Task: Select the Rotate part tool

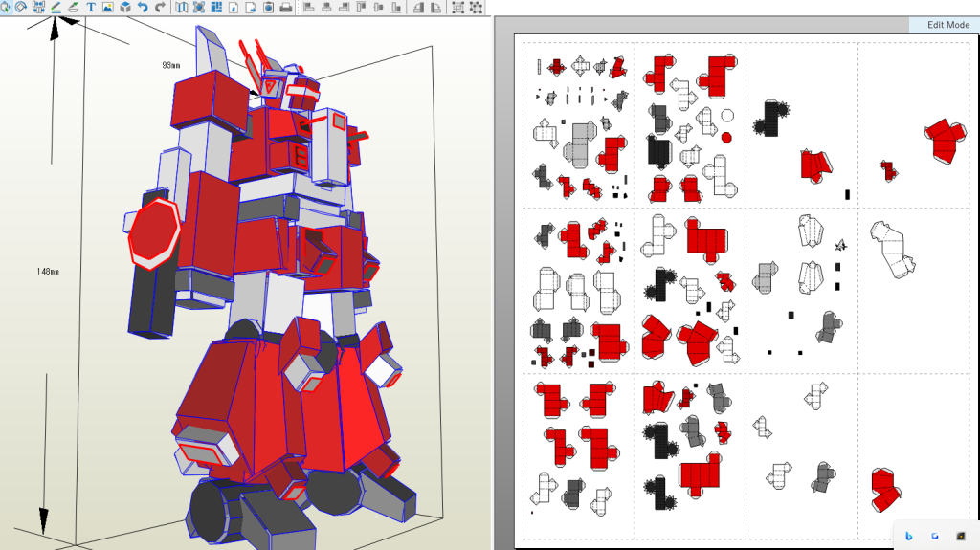Action: (x=21, y=7)
